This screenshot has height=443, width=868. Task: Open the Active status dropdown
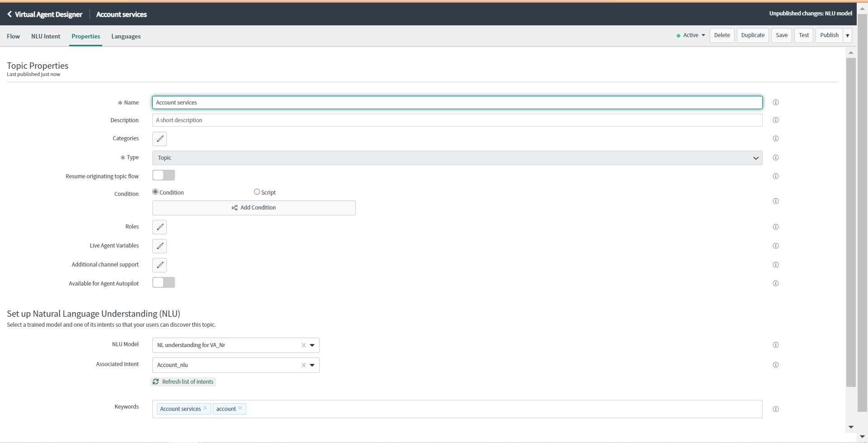point(691,35)
